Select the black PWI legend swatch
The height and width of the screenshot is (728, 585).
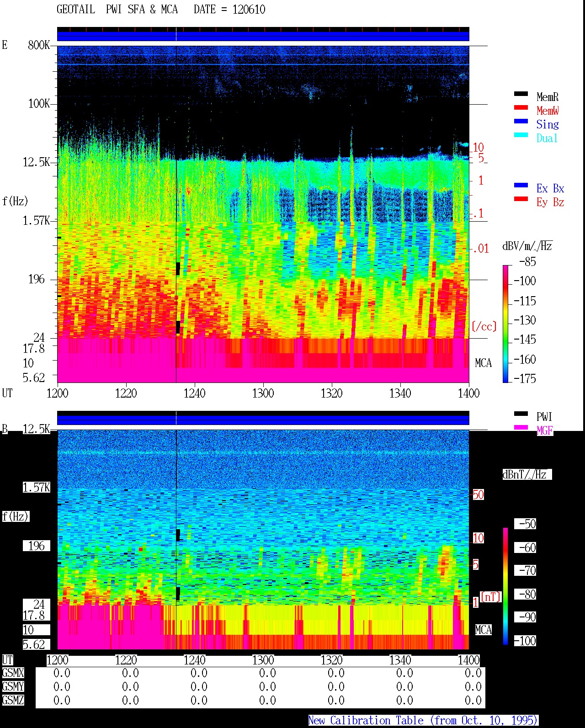pos(521,414)
